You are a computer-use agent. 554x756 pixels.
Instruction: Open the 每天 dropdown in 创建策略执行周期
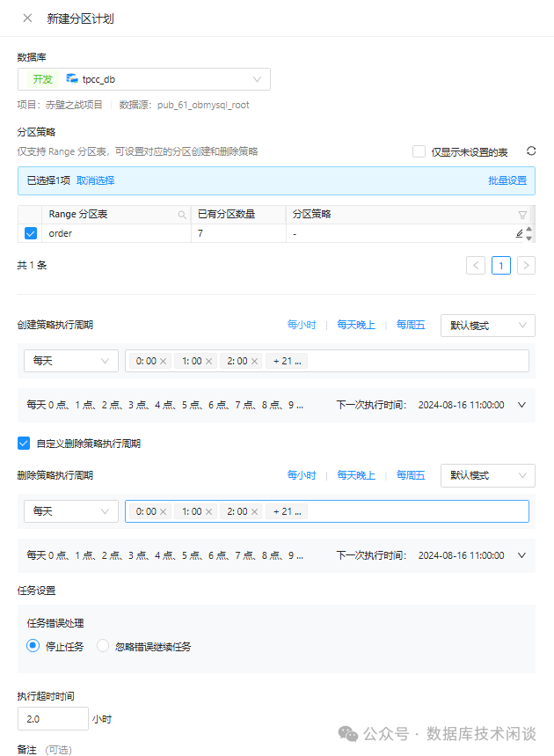pyautogui.click(x=71, y=361)
